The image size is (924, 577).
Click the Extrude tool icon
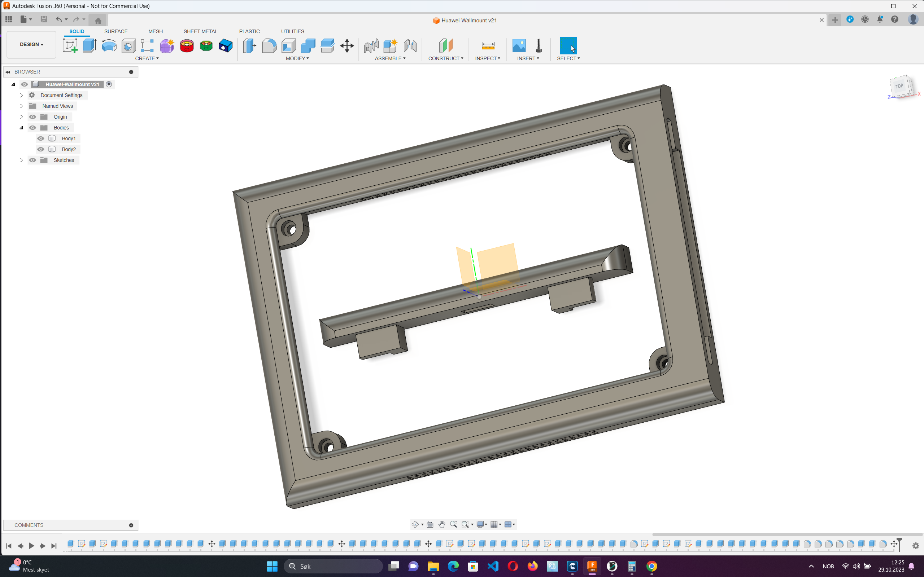pyautogui.click(x=89, y=45)
